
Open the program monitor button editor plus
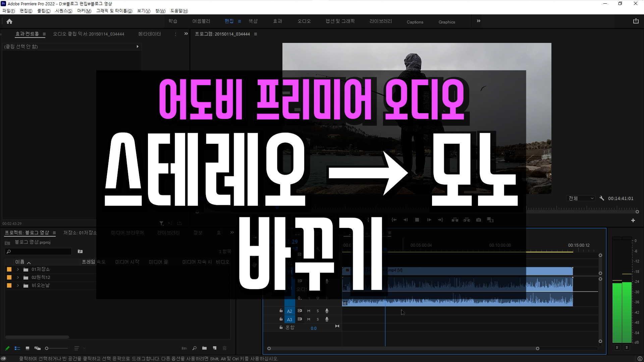633,221
